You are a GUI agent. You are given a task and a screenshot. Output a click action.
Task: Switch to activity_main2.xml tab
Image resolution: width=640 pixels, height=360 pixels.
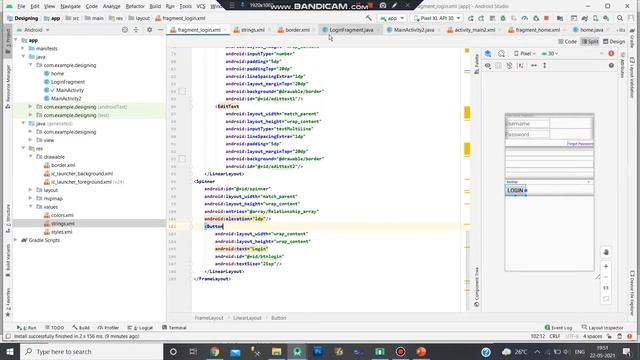point(474,30)
